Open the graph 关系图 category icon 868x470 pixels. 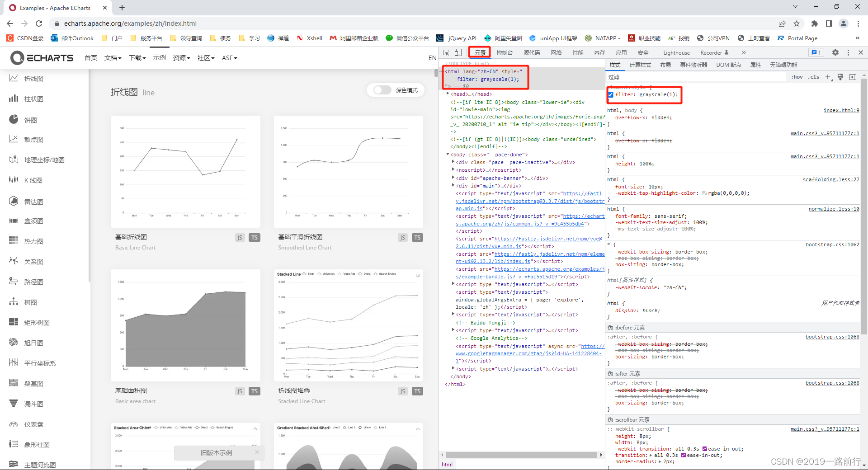(14, 261)
